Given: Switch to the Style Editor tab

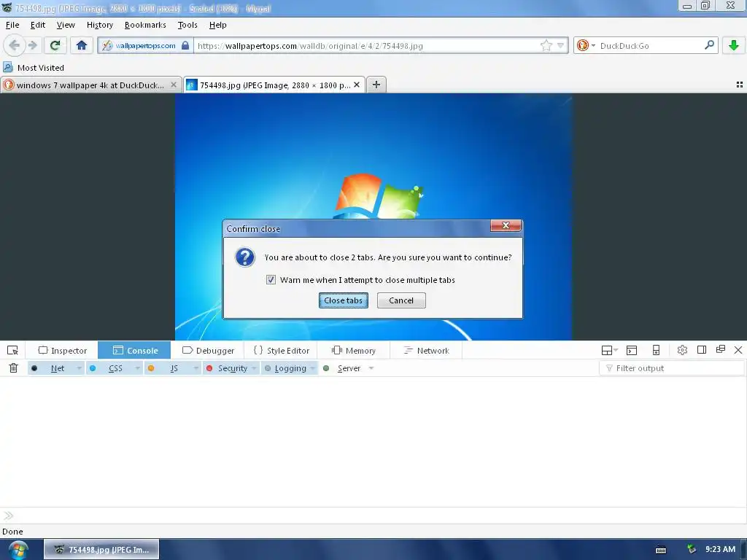Looking at the screenshot, I should [282, 351].
